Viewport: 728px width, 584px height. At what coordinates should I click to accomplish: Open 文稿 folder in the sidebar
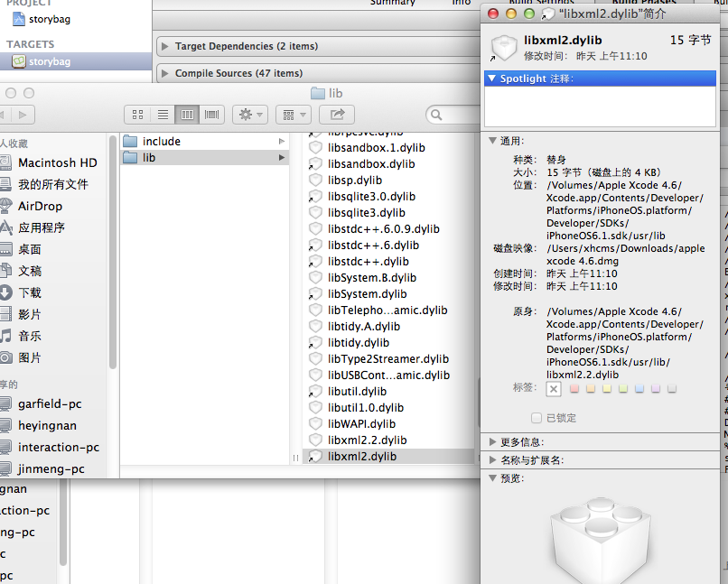pyautogui.click(x=30, y=271)
